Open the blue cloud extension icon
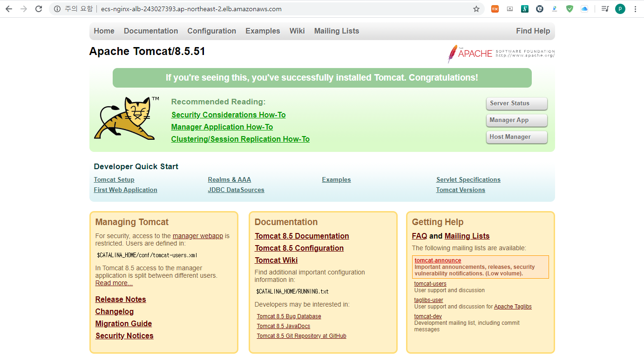Screen dimensions: 644x363 pos(584,9)
